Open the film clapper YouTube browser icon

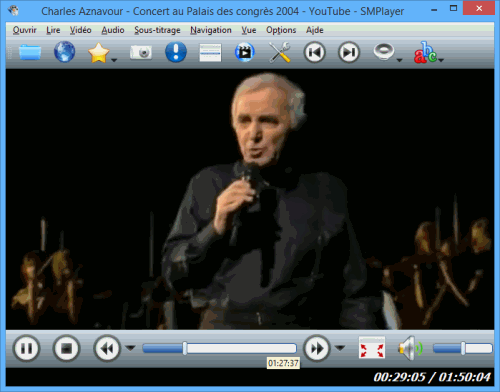click(245, 52)
